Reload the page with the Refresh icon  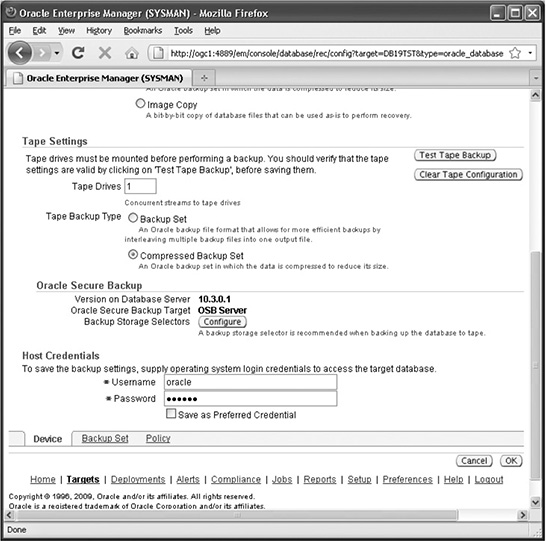[x=78, y=53]
